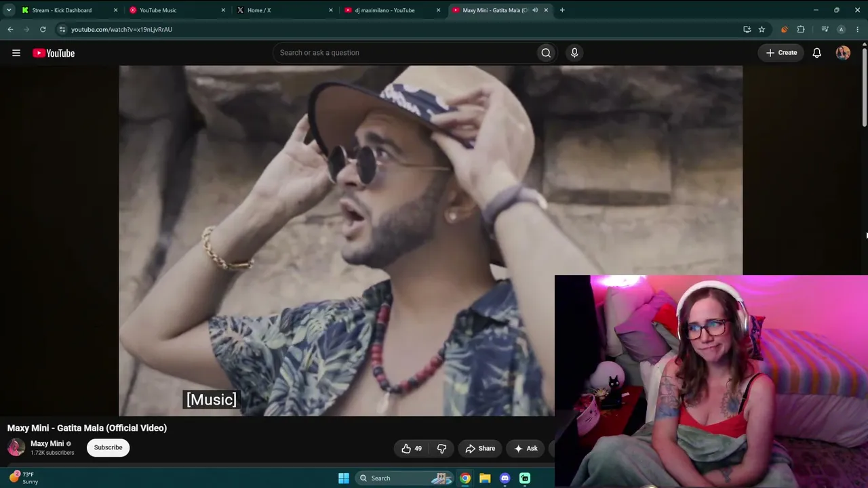Click the YouTube search magnifier button
Viewport: 868px width, 488px height.
click(546, 53)
